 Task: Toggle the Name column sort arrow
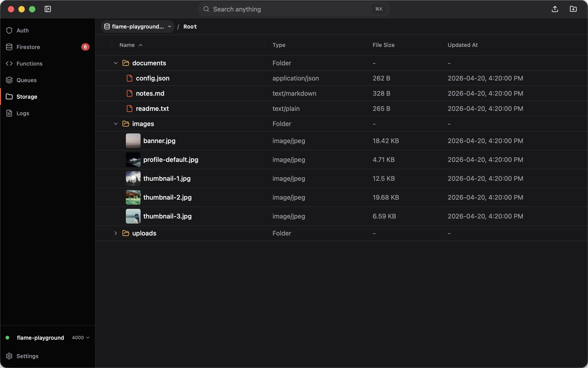tap(140, 45)
